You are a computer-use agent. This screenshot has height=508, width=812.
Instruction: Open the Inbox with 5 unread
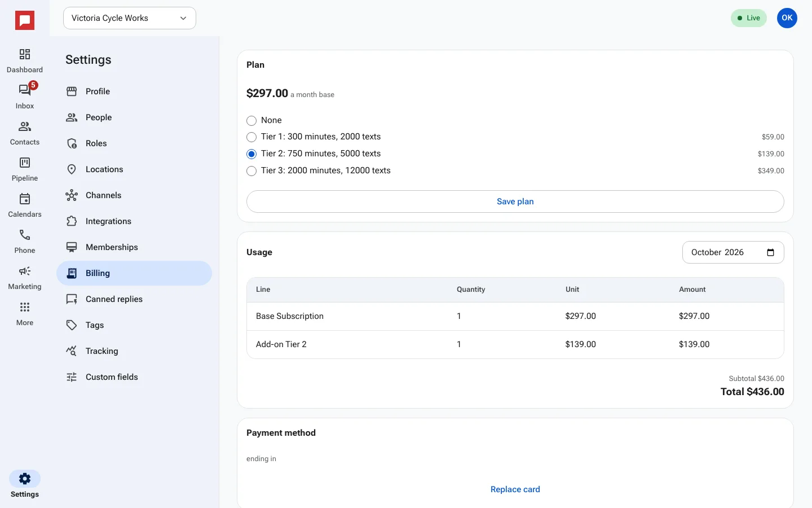(25, 90)
